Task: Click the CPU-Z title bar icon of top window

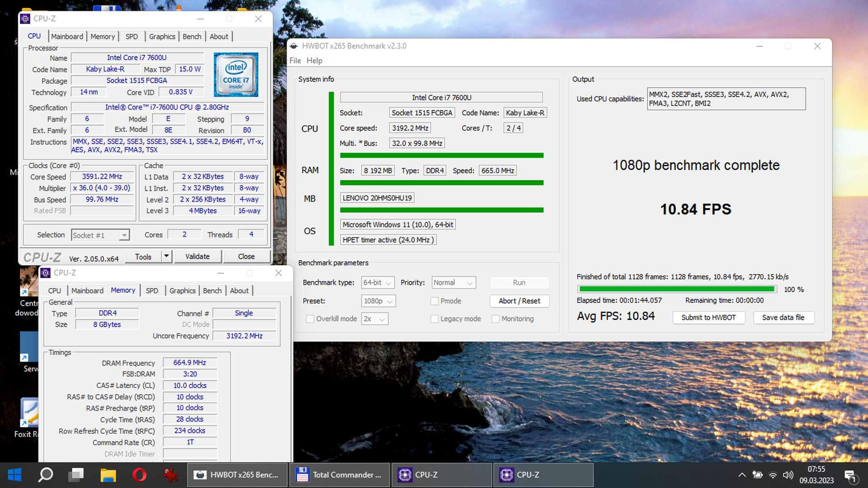Action: 26,19
